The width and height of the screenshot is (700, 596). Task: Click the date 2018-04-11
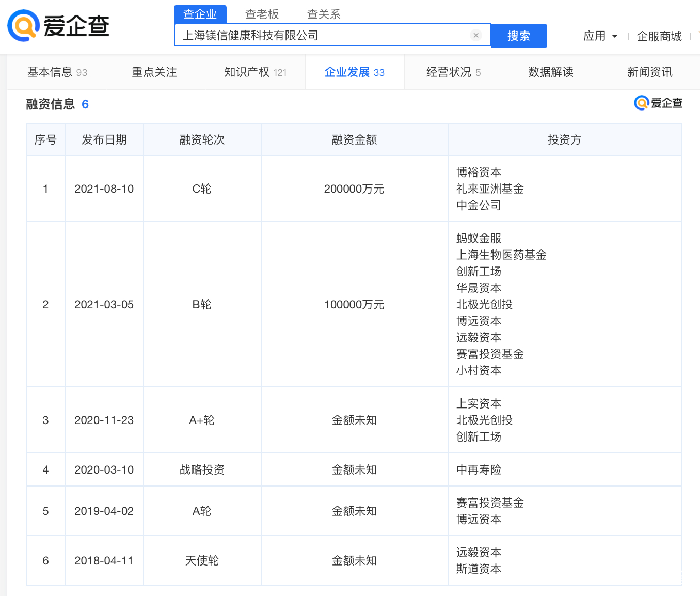[x=104, y=561]
